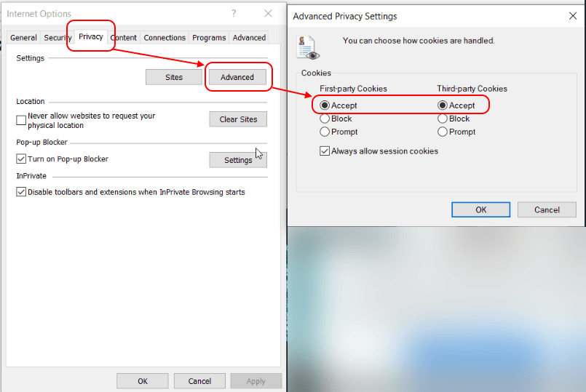Open the Sites button in Privacy settings
The image size is (586, 392).
pos(173,77)
